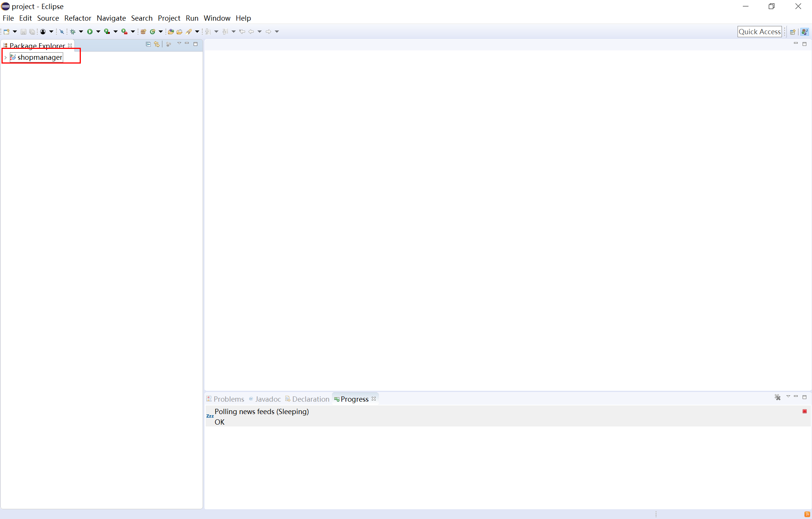Expand the shopmanager project tree
The width and height of the screenshot is (812, 519).
[x=5, y=58]
